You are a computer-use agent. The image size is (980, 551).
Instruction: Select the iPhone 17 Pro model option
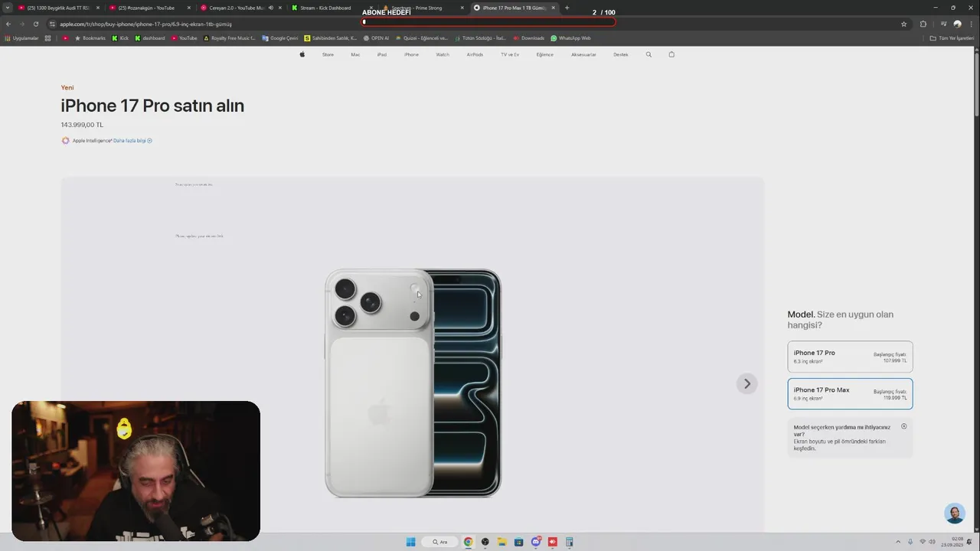coord(850,357)
